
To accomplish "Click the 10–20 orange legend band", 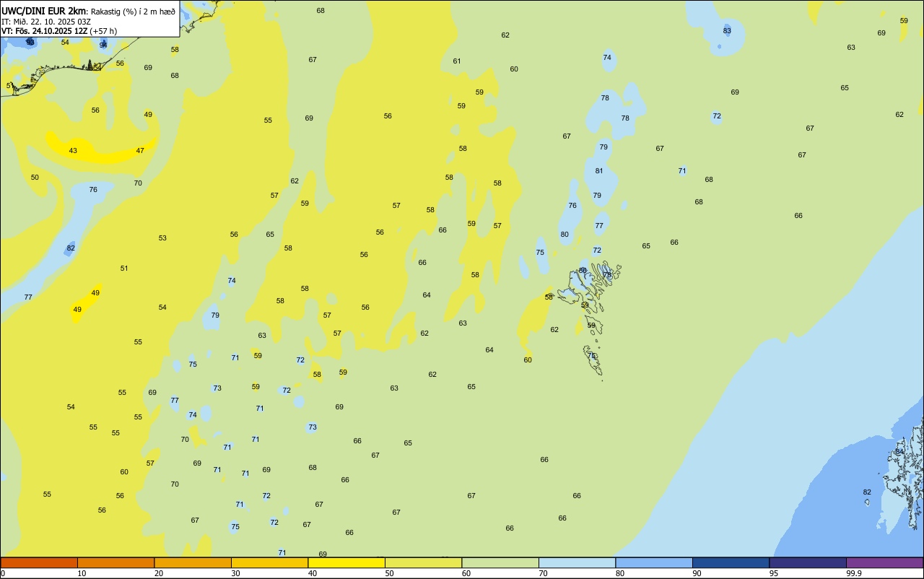I will click(x=115, y=562).
